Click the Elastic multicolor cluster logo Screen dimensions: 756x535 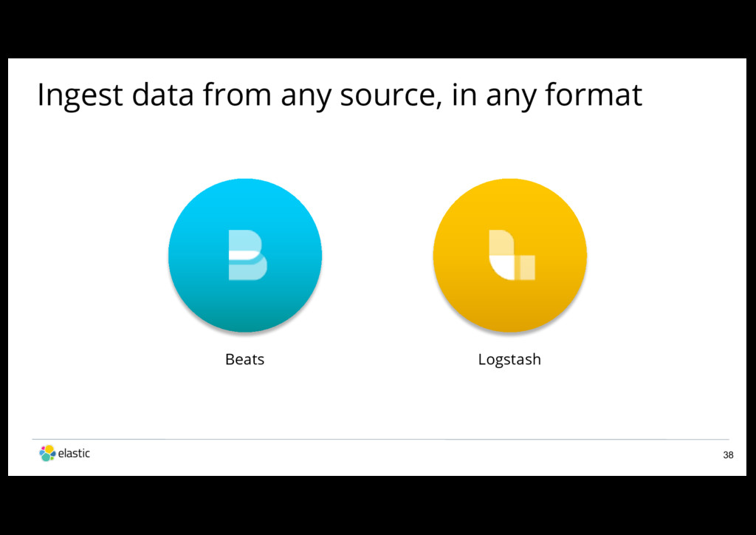click(x=47, y=453)
